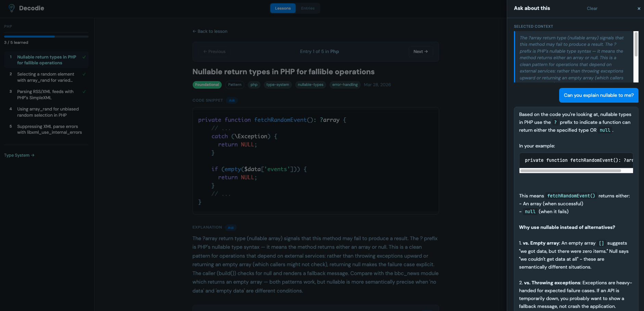Click checkmark beside Parsing RSS/XML feeds lesson
644x311 pixels.
tap(84, 92)
